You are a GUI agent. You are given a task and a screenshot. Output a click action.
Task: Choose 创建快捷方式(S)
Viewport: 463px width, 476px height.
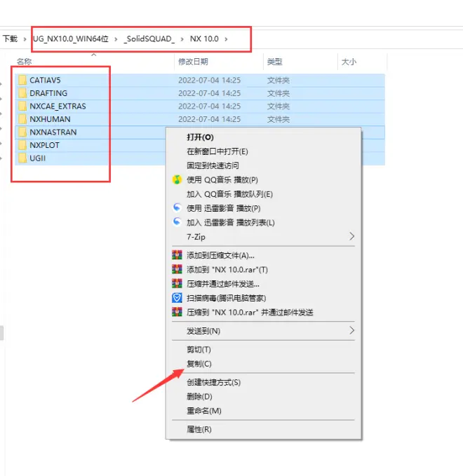[x=213, y=382]
